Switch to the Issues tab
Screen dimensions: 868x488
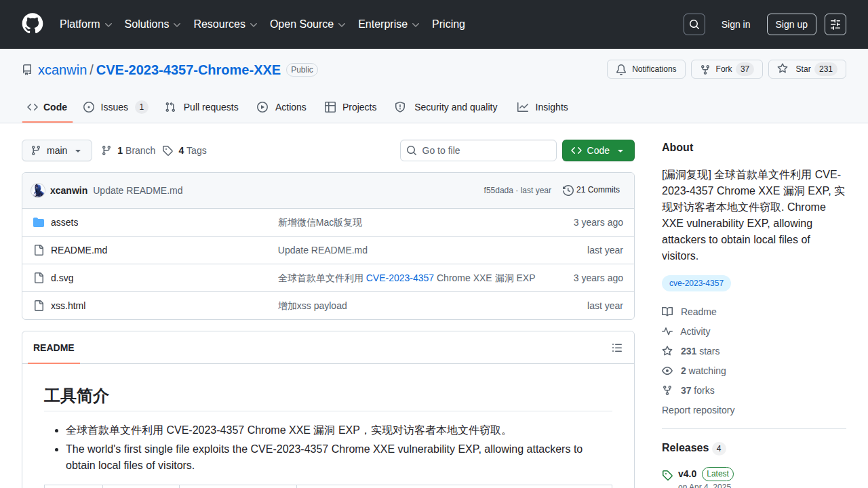pos(115,107)
